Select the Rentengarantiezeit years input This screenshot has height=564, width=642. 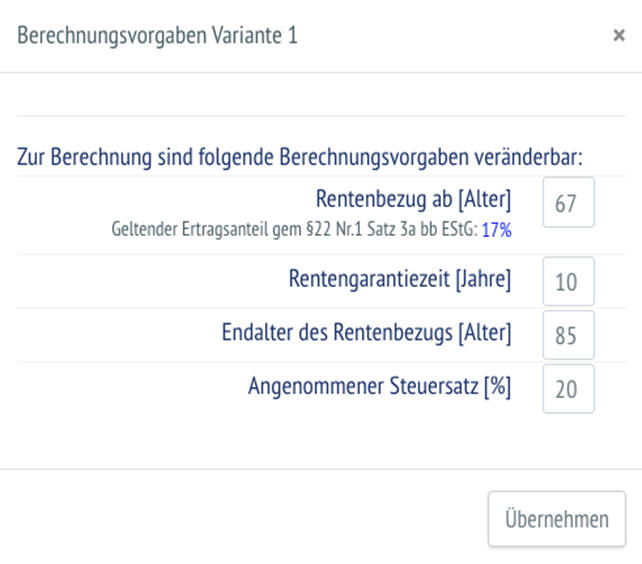tap(567, 282)
